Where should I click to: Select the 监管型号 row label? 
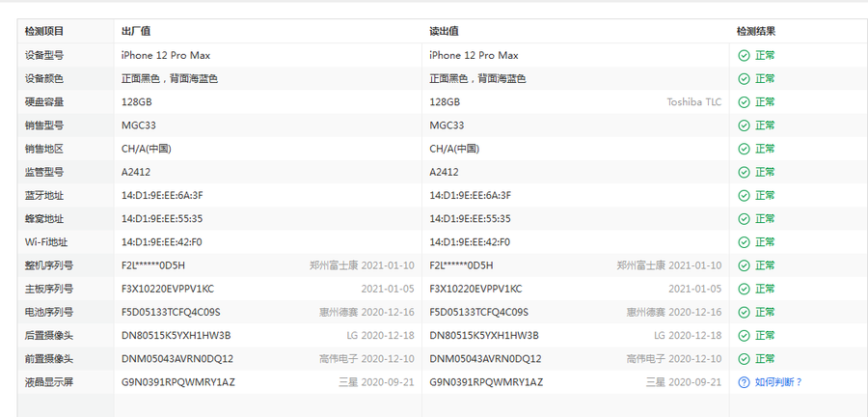44,172
